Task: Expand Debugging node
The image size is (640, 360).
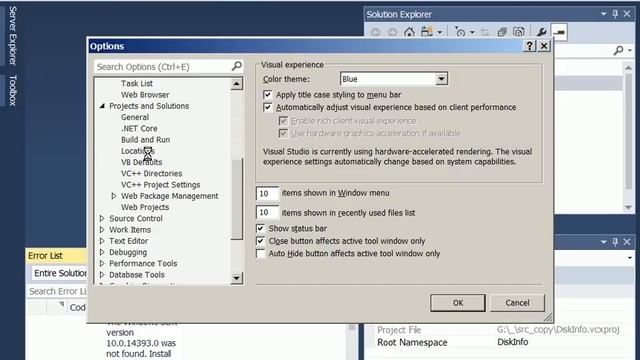Action: click(102, 252)
